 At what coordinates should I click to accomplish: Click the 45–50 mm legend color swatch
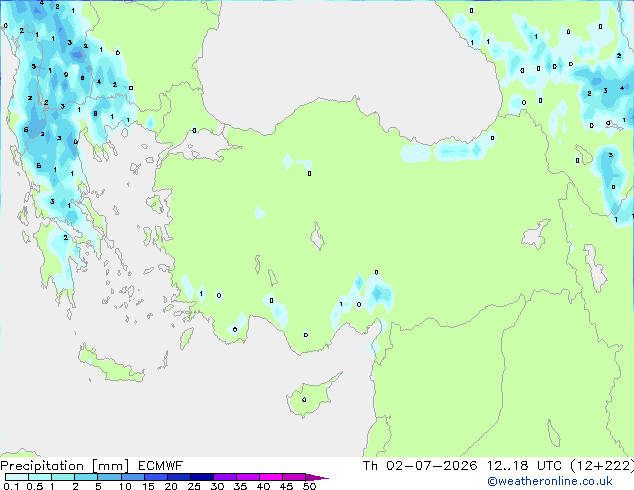(294, 477)
